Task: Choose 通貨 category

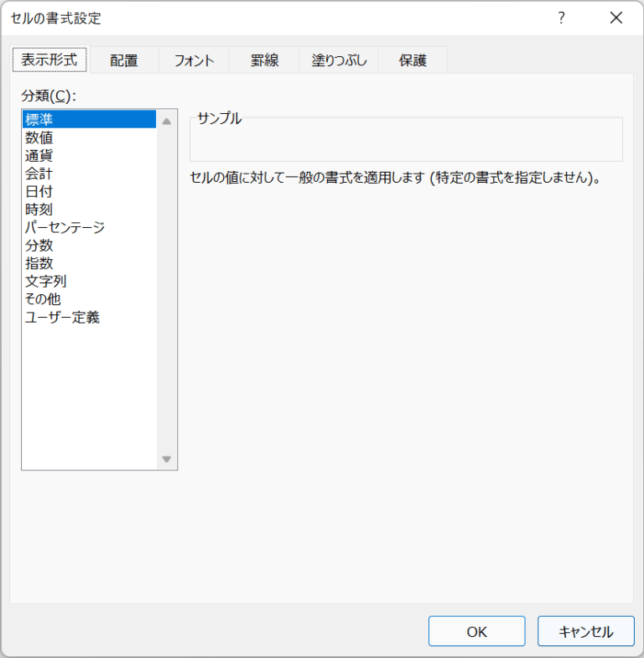Action: 90,155
